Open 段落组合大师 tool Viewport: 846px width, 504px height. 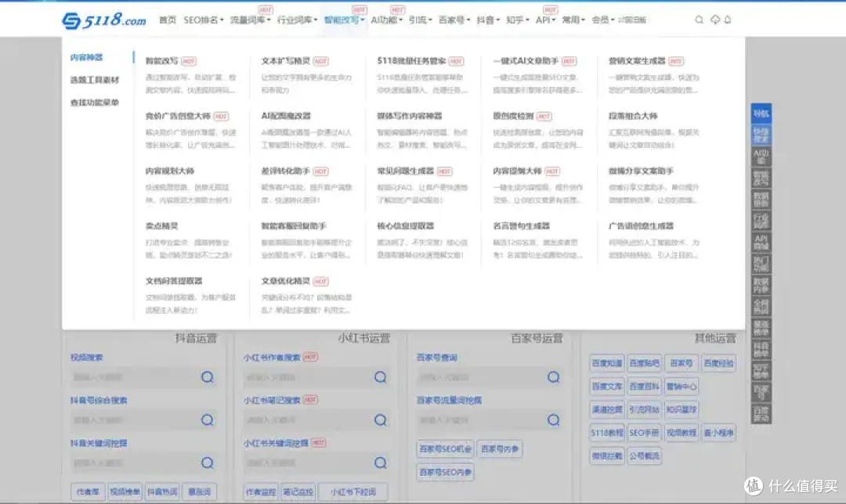(x=633, y=116)
